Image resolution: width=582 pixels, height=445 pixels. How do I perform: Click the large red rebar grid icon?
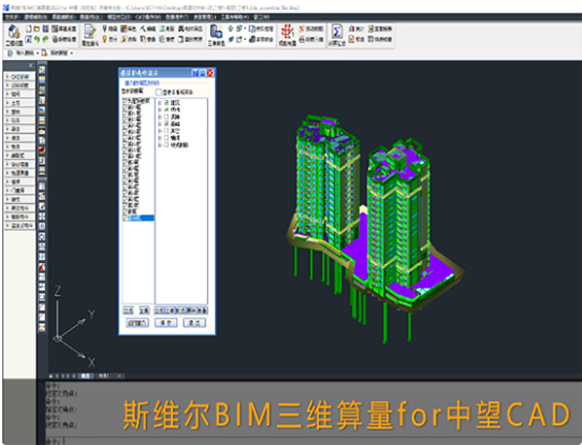click(x=287, y=32)
